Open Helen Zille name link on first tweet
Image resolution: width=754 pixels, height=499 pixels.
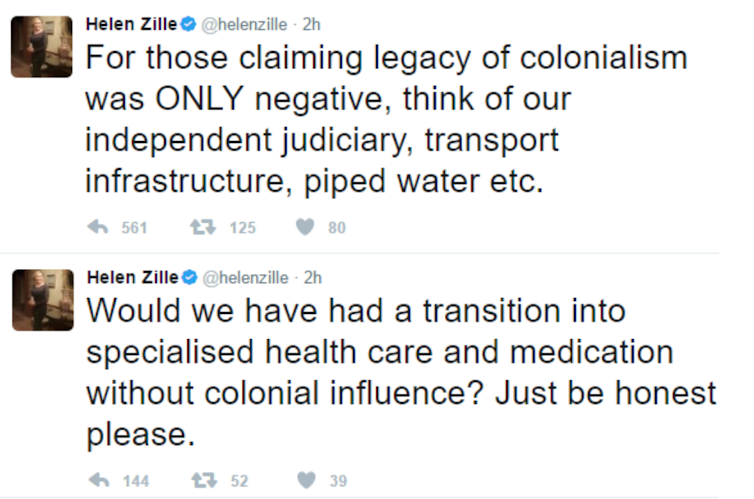(x=132, y=23)
